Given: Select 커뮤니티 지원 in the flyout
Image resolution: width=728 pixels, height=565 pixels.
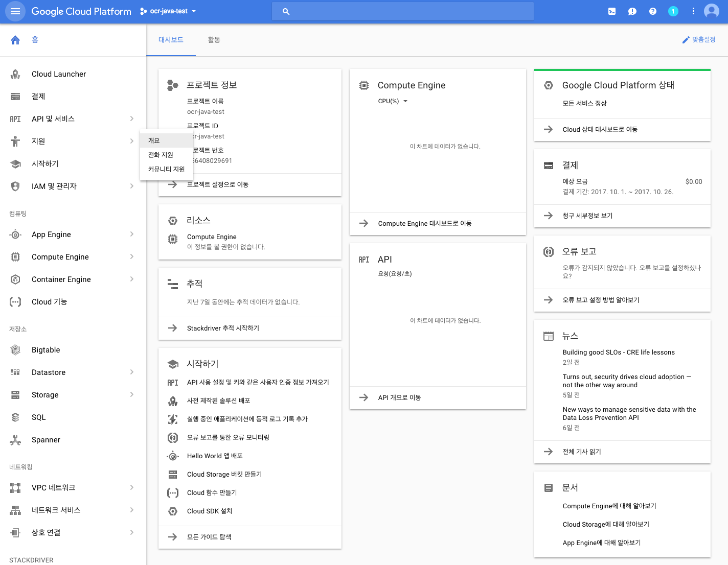Looking at the screenshot, I should click(167, 169).
